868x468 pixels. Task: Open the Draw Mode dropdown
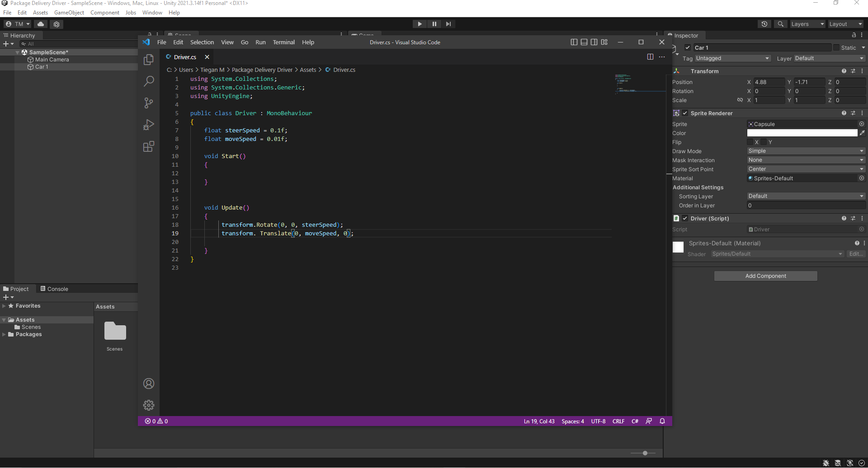(806, 151)
